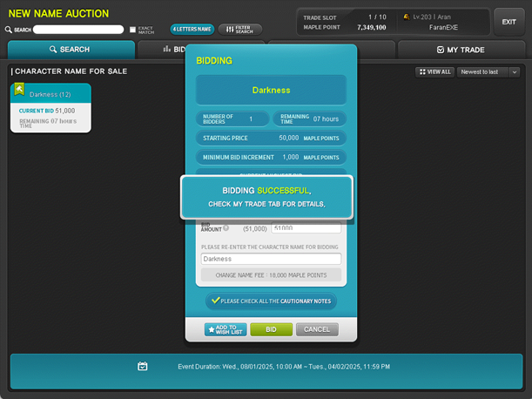Toggle the Exact Match checkbox
The height and width of the screenshot is (399, 532).
(132, 30)
